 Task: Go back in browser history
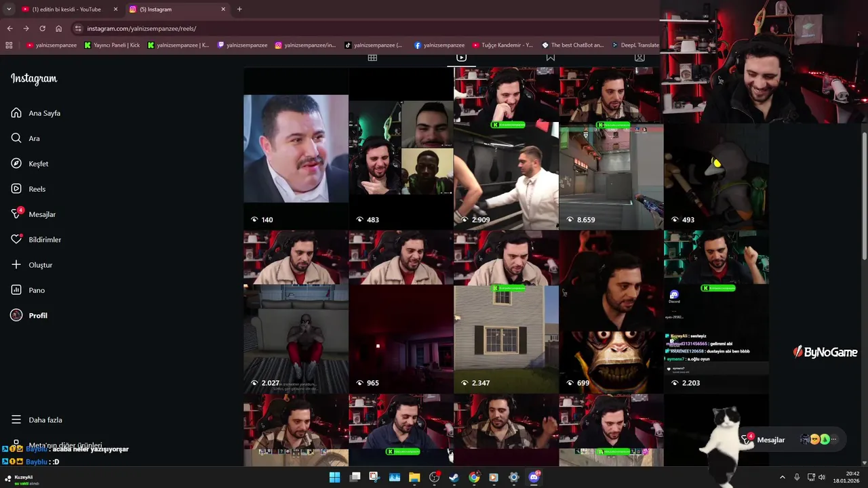[x=9, y=28]
